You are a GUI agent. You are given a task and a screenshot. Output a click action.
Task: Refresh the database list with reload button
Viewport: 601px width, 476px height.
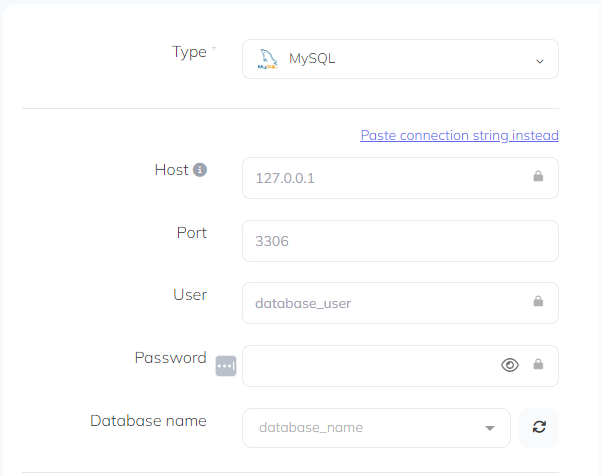tap(539, 427)
